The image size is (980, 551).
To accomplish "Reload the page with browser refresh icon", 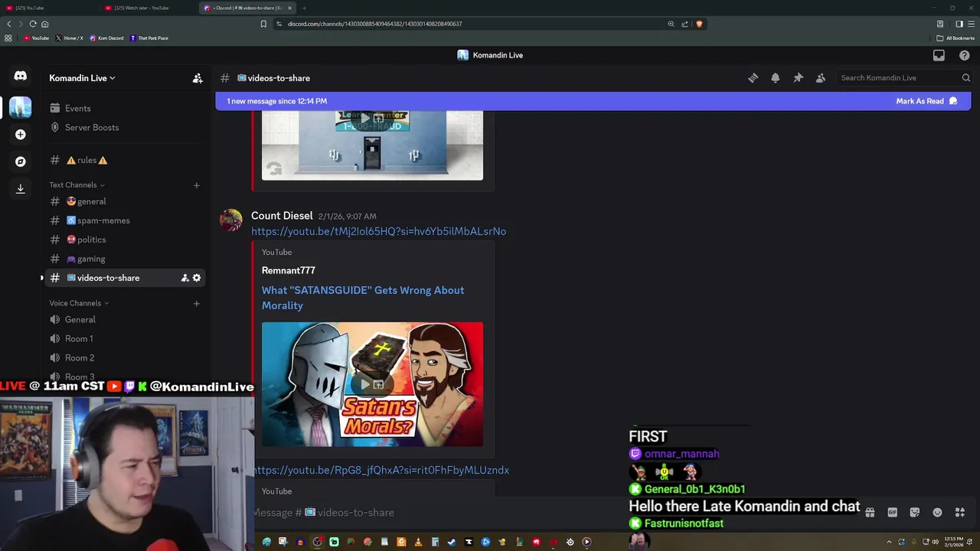I will tap(33, 24).
